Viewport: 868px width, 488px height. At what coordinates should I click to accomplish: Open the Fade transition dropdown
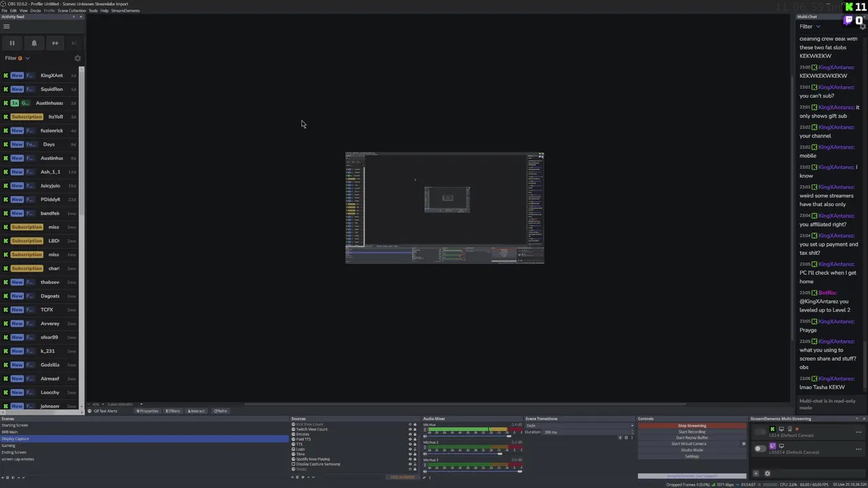pyautogui.click(x=578, y=426)
